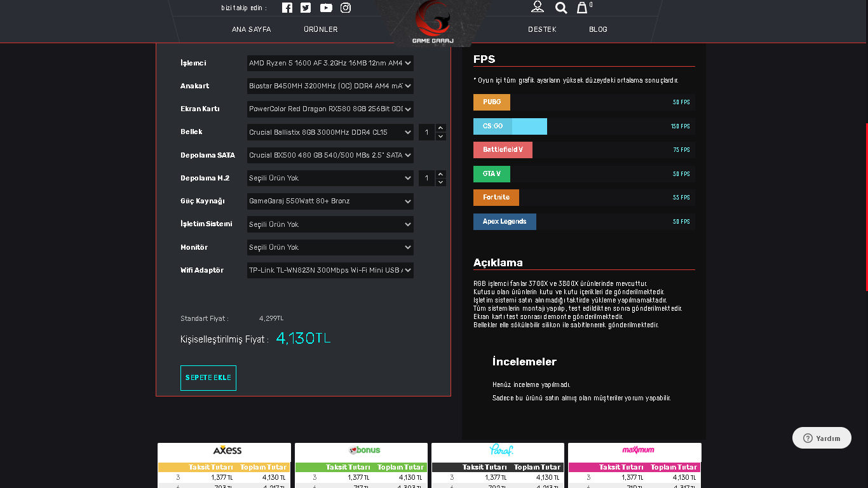Image resolution: width=868 pixels, height=488 pixels.
Task: Go to ANA SAYFA menu item
Action: (x=252, y=29)
